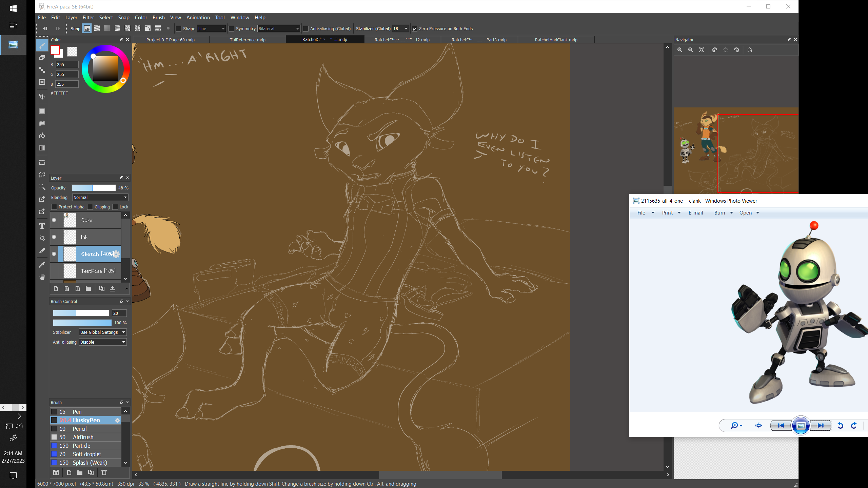Click the brush size slider
The width and height of the screenshot is (868, 488).
[81, 313]
